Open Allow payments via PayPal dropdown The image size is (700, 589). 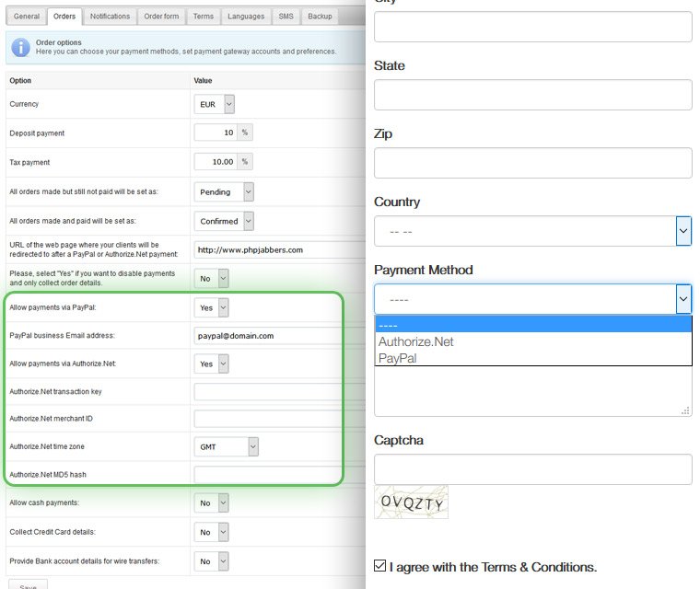pyautogui.click(x=211, y=307)
